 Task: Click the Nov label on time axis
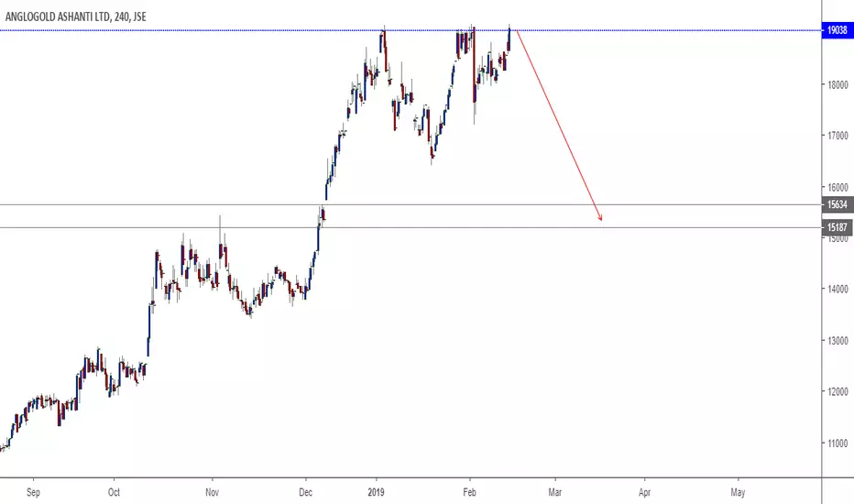tap(212, 493)
